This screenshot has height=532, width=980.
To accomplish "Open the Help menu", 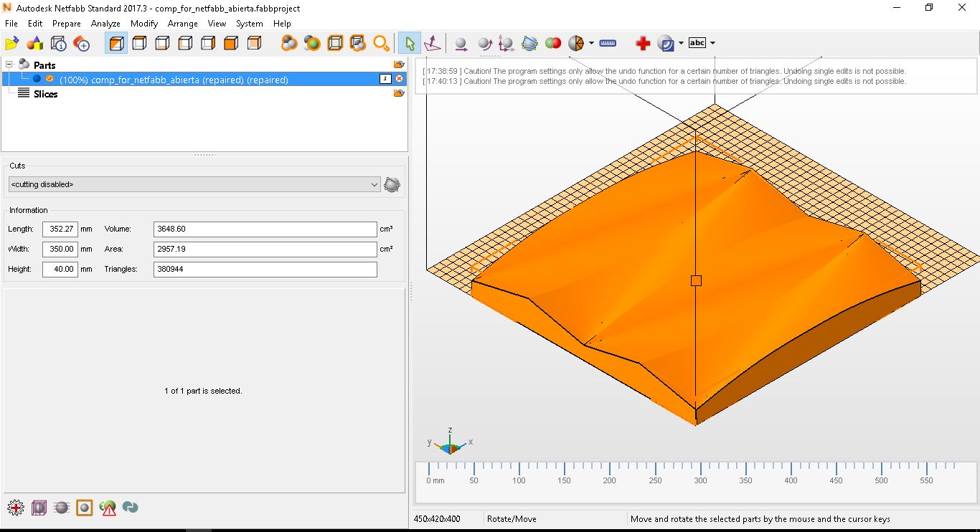I will coord(282,24).
